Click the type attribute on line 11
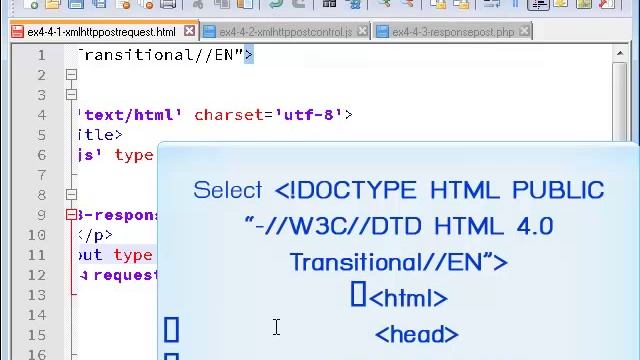The width and height of the screenshot is (640, 360). tap(133, 256)
